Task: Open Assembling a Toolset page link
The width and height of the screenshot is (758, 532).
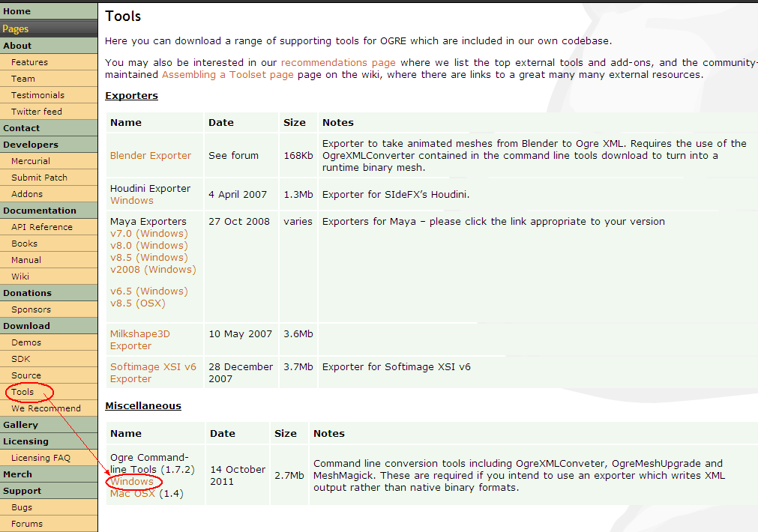Action: (x=228, y=74)
